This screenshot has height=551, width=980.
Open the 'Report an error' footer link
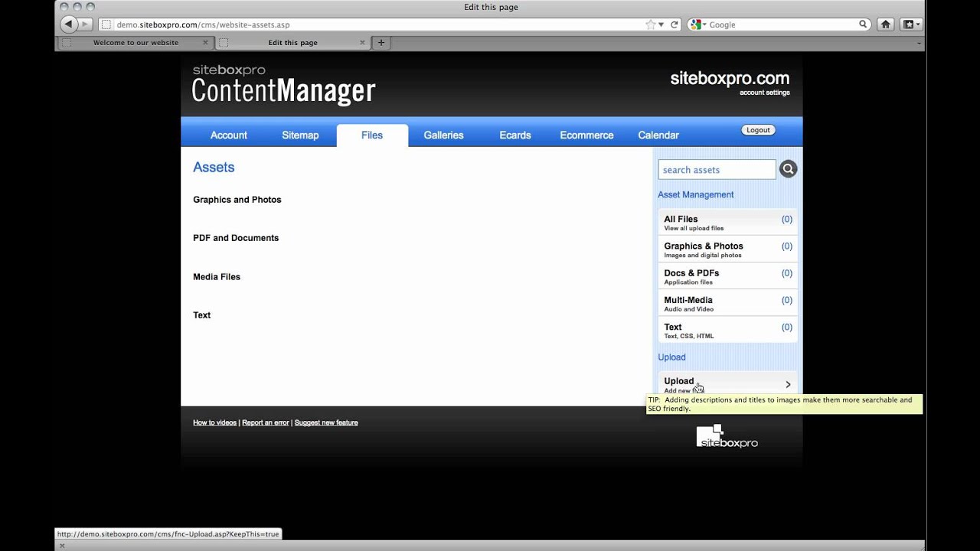pos(266,422)
